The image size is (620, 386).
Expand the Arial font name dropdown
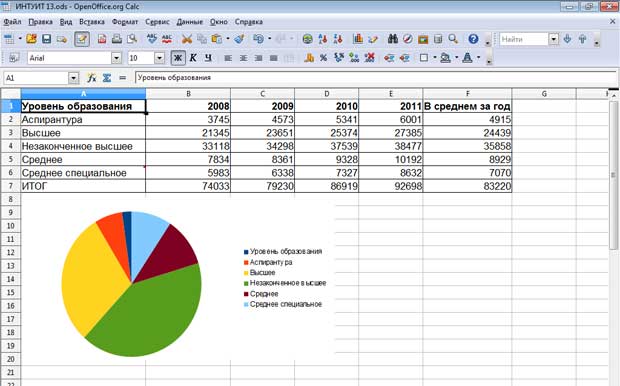[116, 58]
